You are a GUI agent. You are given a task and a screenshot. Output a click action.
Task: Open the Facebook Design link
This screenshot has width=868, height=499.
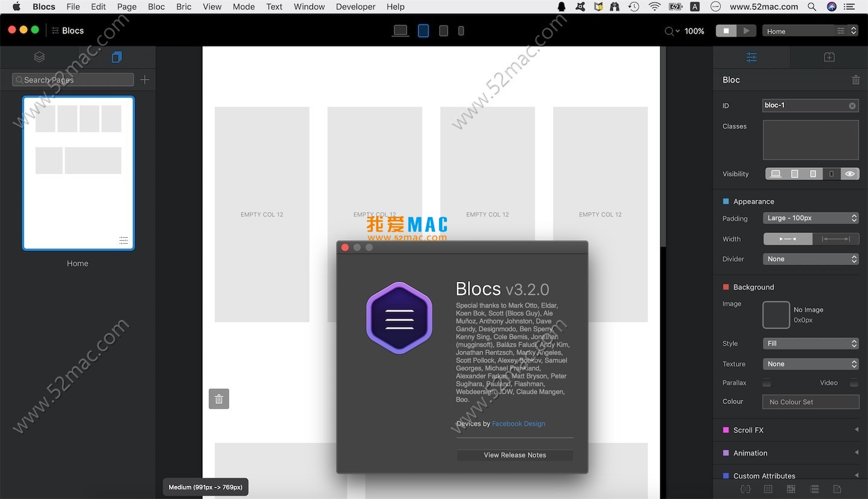[x=519, y=424]
